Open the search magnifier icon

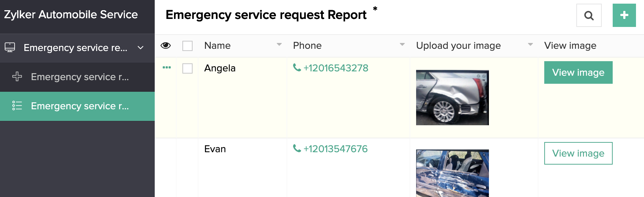click(589, 16)
